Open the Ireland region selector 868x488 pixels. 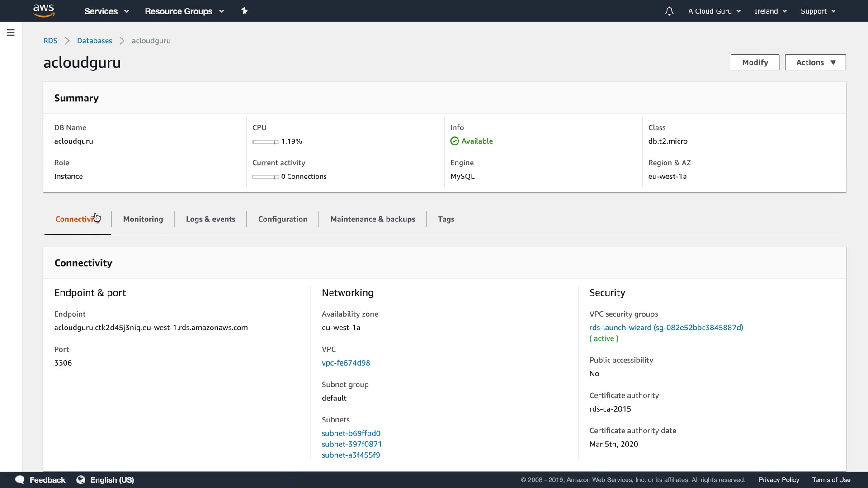click(x=770, y=11)
